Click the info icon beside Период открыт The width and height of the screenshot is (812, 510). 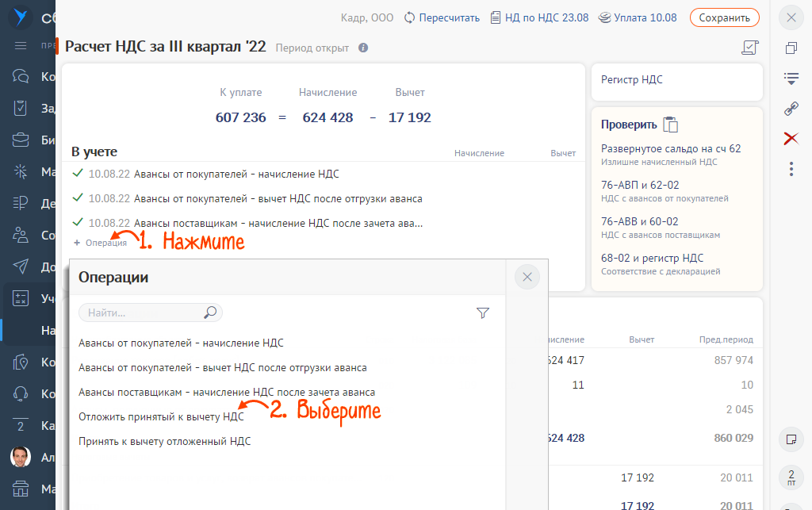[x=363, y=48]
